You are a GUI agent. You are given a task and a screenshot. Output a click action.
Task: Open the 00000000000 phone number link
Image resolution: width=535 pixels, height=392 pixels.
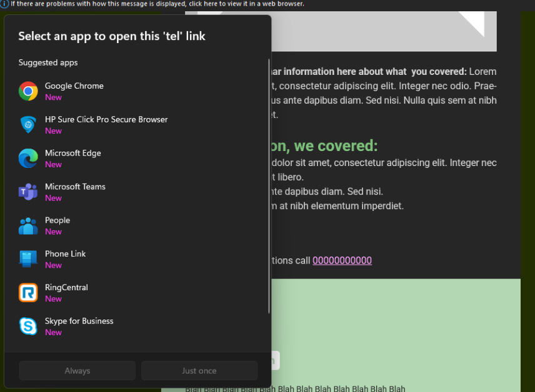[x=342, y=260]
